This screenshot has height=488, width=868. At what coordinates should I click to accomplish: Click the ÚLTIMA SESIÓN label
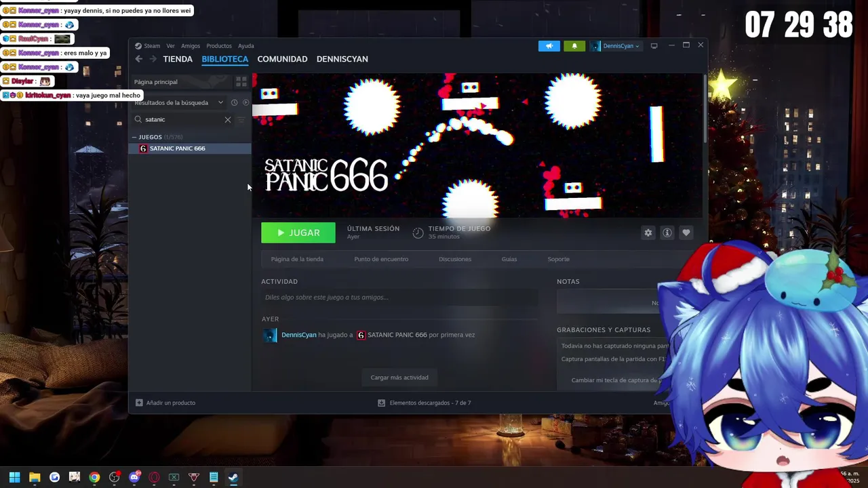pyautogui.click(x=373, y=228)
